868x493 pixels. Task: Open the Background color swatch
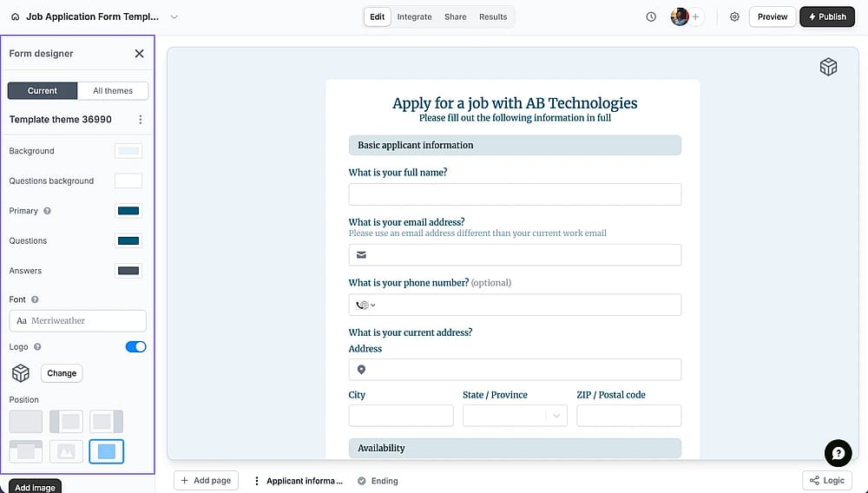pos(128,150)
